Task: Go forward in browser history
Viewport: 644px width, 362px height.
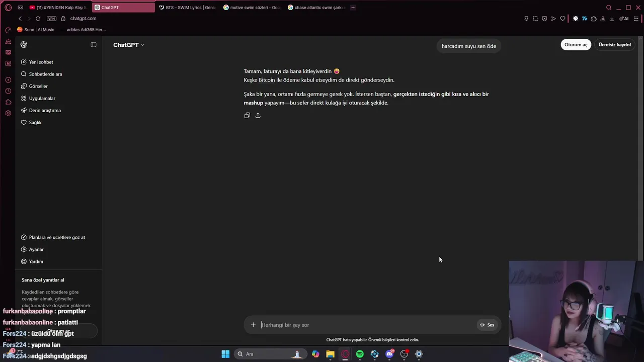Action: [x=29, y=19]
